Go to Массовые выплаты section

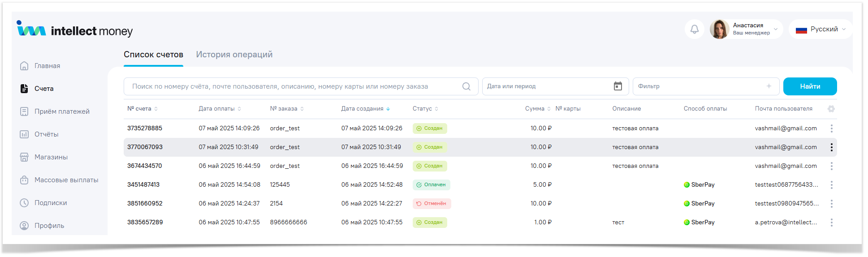coord(66,180)
